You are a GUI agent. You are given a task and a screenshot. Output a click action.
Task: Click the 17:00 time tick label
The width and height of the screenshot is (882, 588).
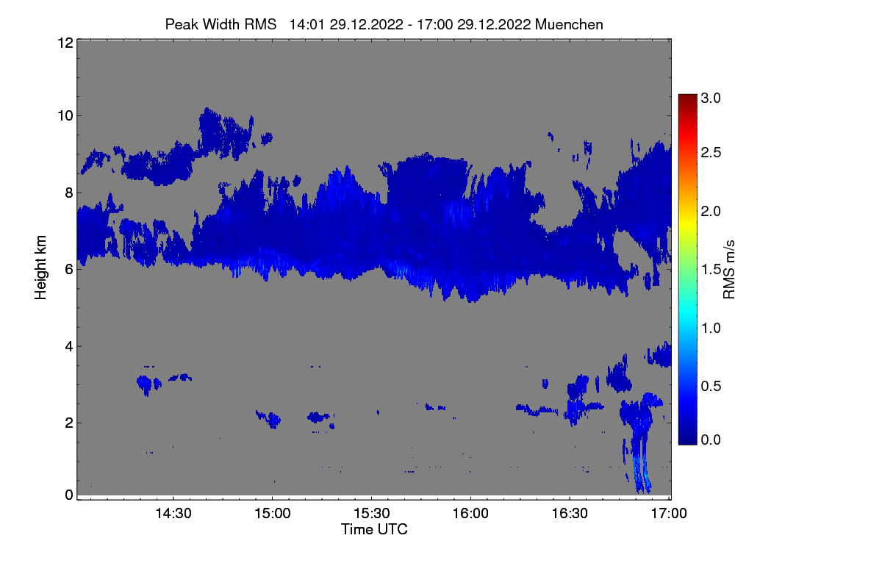coord(668,514)
